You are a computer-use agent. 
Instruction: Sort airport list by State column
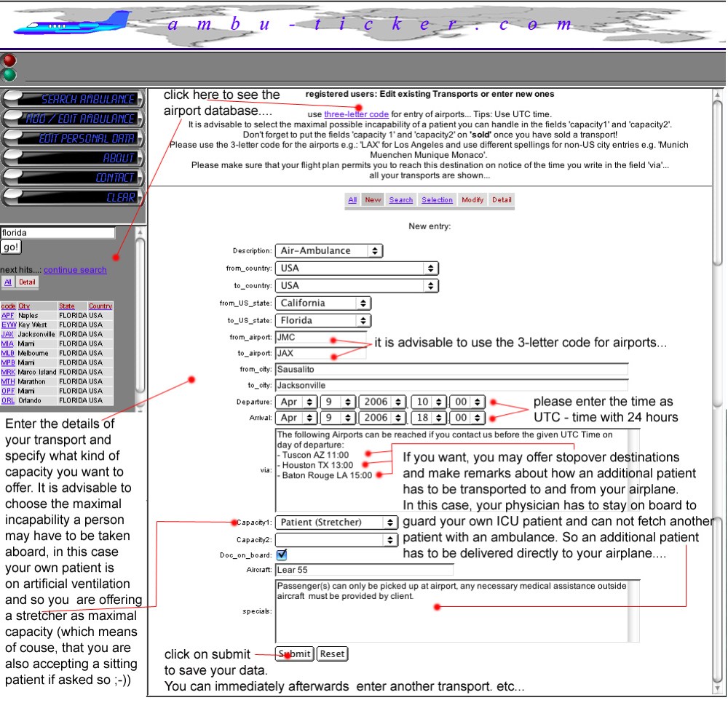coord(66,306)
